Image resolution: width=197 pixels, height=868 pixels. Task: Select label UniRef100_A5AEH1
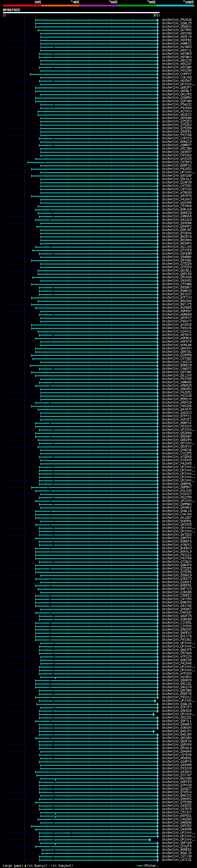click(x=177, y=758)
